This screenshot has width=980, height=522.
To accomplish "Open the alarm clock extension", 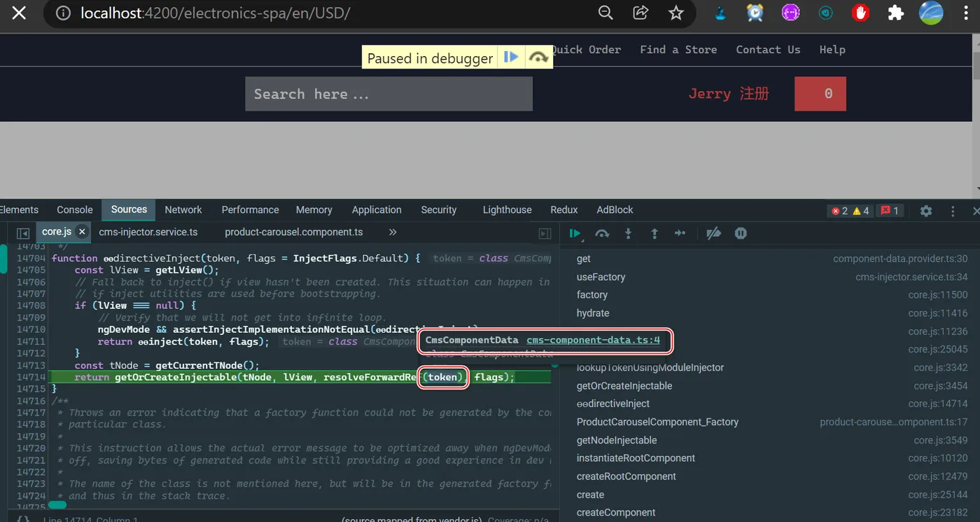I will point(755,13).
